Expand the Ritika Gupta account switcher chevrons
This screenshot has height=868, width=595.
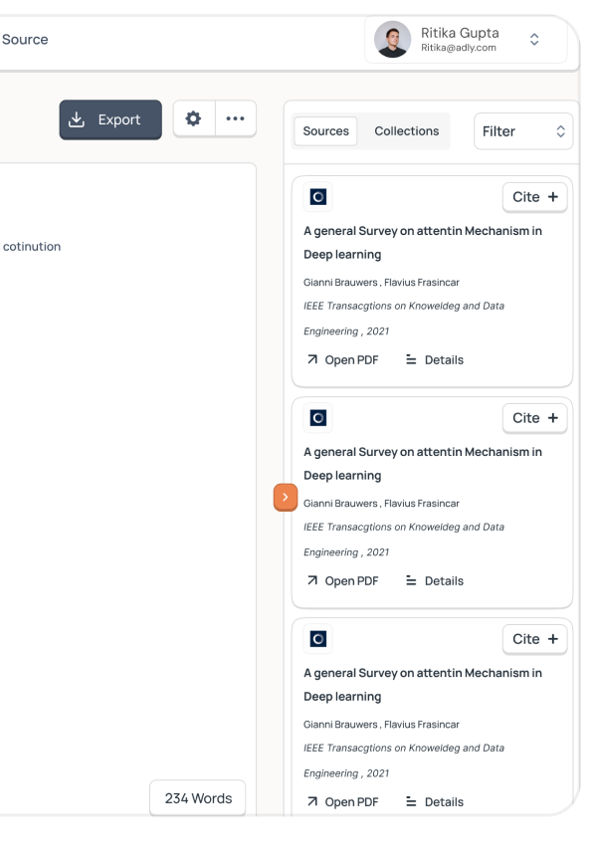[534, 39]
